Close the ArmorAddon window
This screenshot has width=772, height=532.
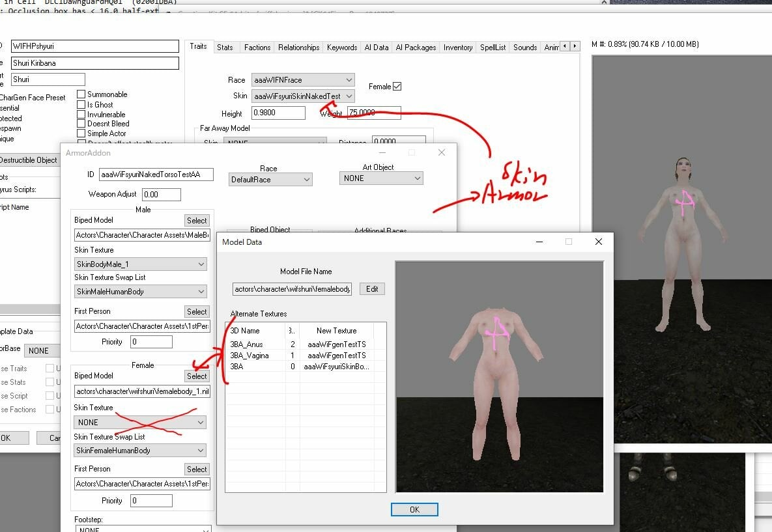(x=442, y=152)
